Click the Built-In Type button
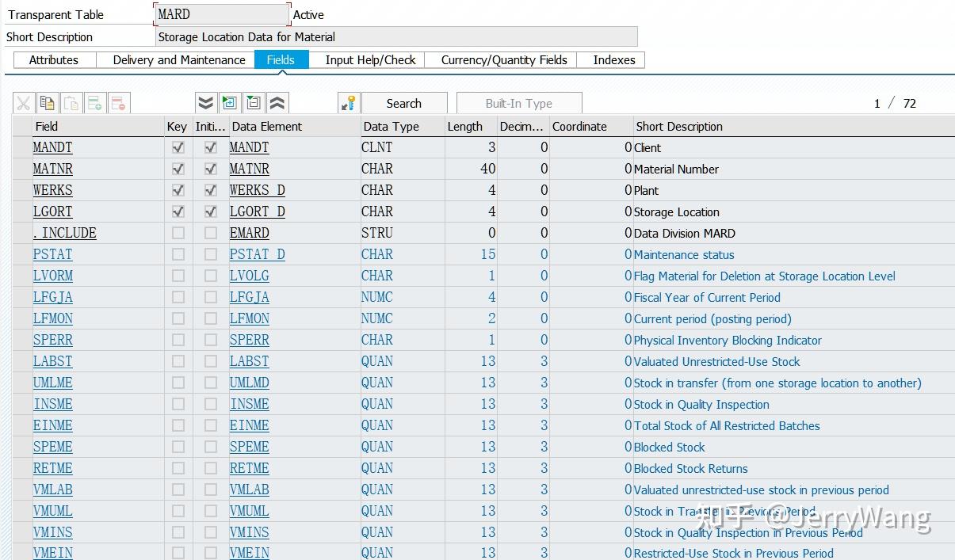This screenshot has width=955, height=560. (519, 103)
